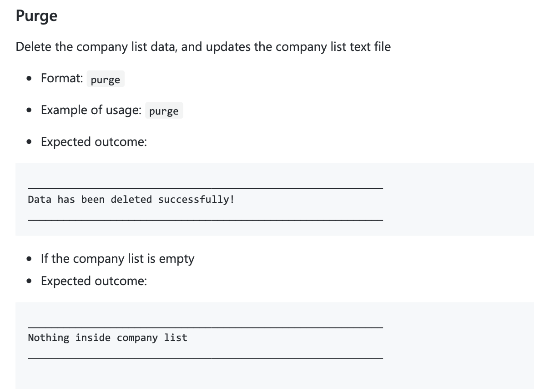Screen dimensions: 534x392
Task: Click divider line below "Nothing inside company list"
Action: 205,358
